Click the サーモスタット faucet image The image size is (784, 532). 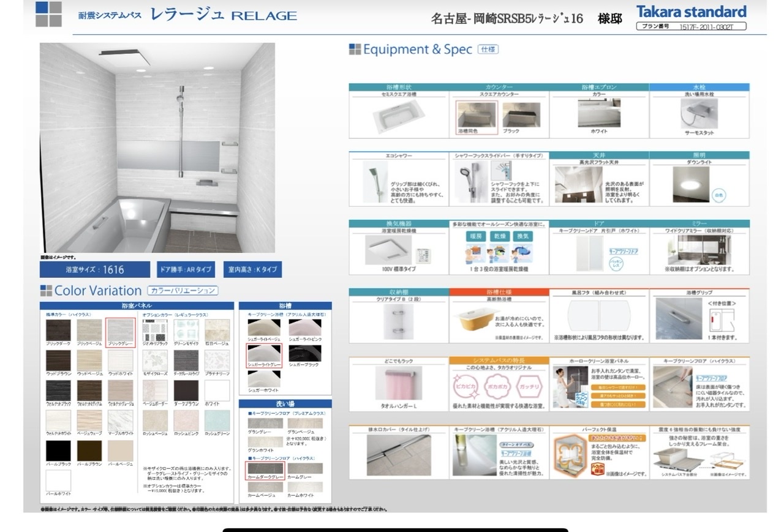pyautogui.click(x=699, y=113)
